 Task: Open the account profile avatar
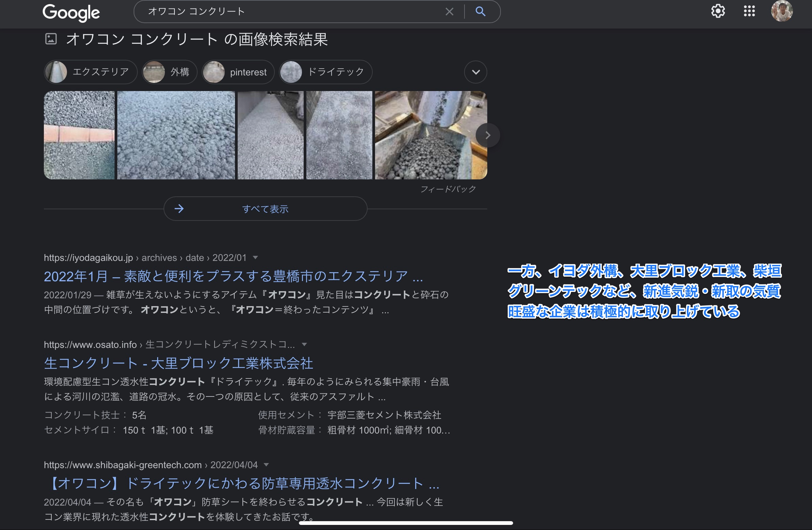782,11
